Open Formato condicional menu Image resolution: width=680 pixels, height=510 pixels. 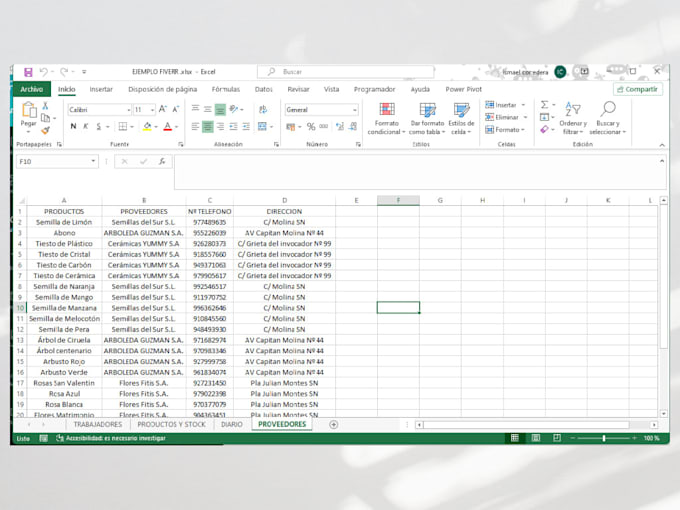click(x=386, y=119)
